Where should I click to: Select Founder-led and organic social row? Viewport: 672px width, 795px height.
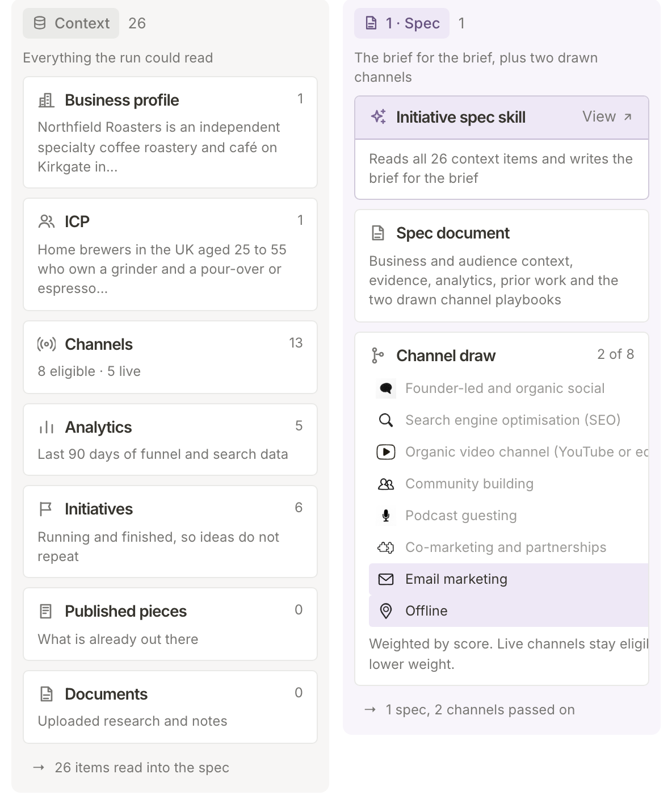(x=509, y=388)
